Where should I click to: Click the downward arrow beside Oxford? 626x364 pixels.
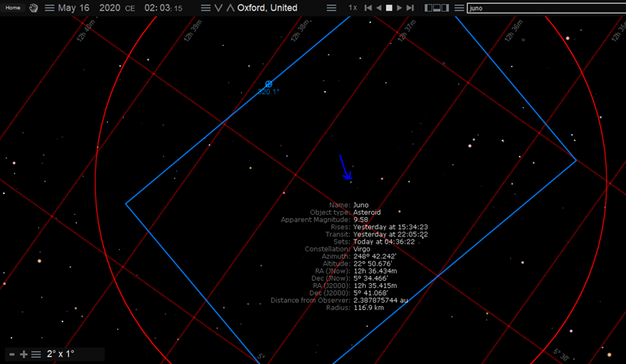[x=218, y=8]
